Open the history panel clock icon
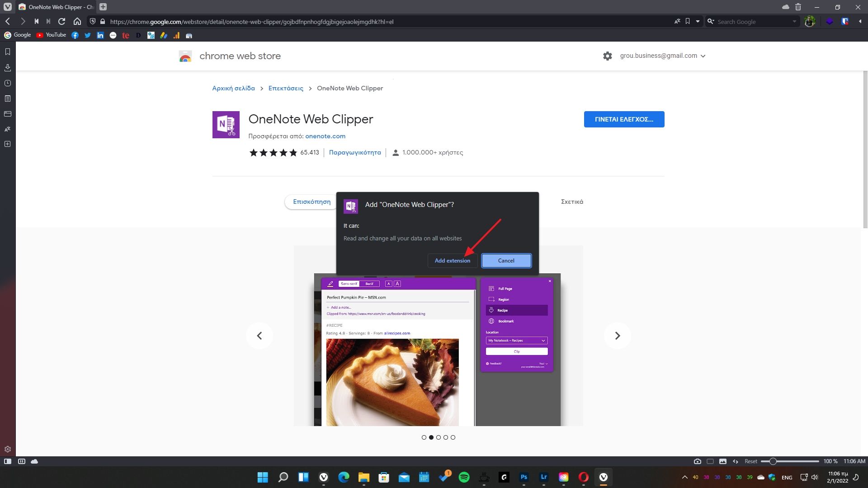Screen dimensions: 868x488 pyautogui.click(x=7, y=83)
